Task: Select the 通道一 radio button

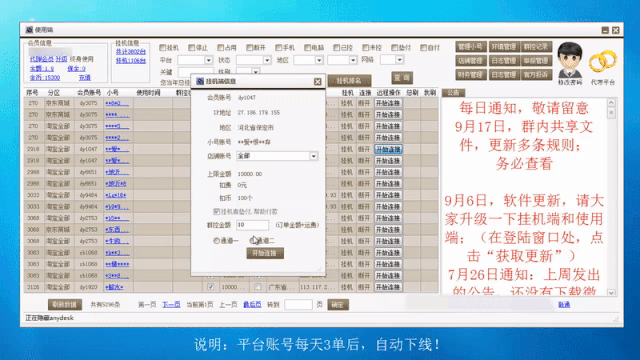Action: click(x=217, y=241)
